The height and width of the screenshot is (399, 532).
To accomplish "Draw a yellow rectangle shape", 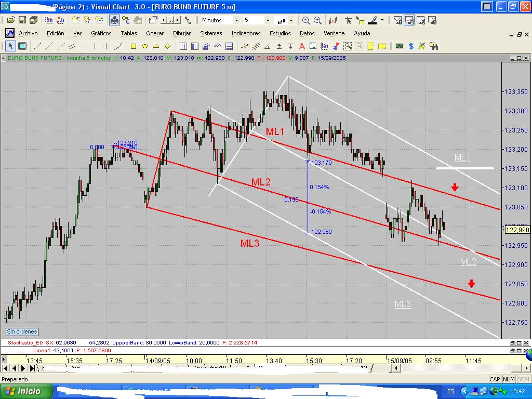I will 134,46.
